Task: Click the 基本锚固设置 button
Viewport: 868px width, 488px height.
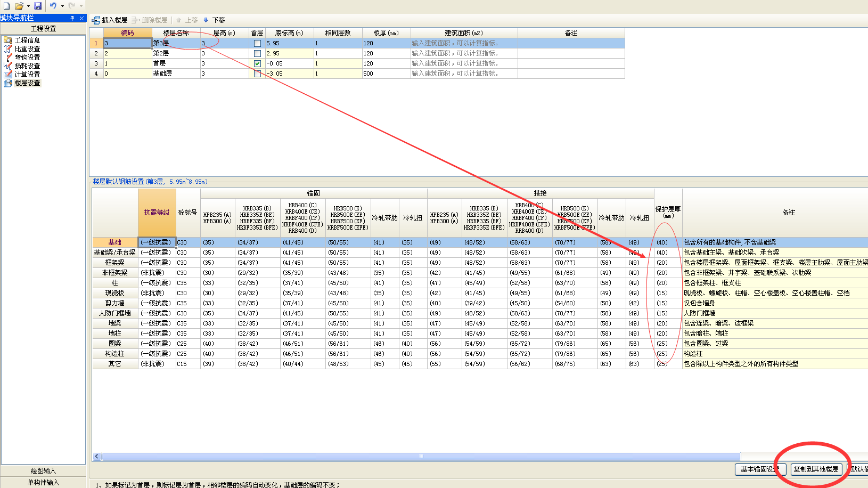Action: 760,469
